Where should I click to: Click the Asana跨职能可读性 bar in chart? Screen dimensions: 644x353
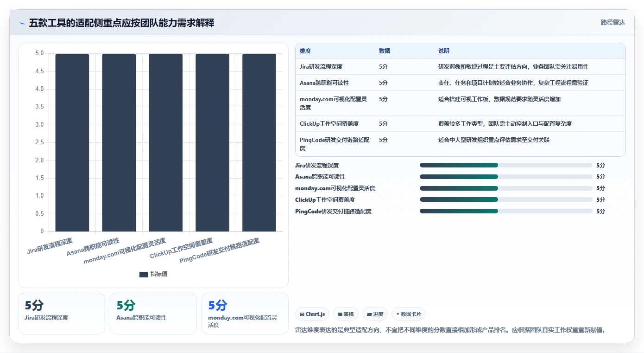119,142
